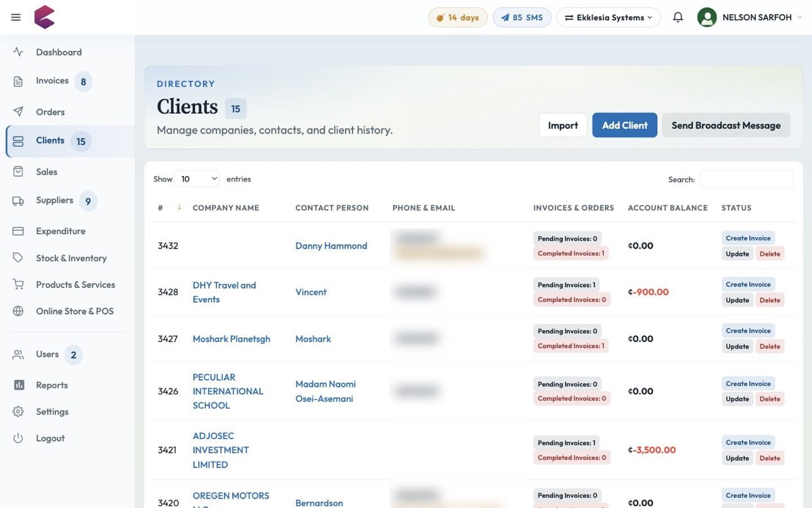Go to Dashboard in sidebar
812x508 pixels.
pos(59,52)
